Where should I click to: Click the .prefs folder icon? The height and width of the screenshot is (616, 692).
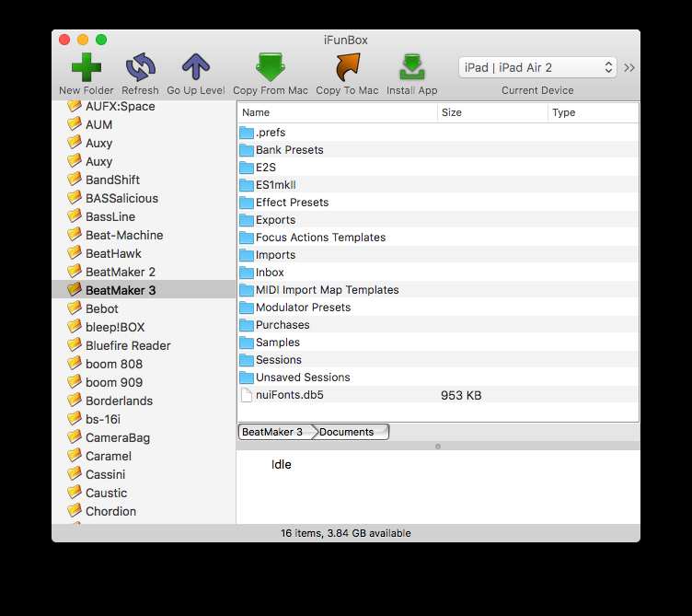point(247,133)
